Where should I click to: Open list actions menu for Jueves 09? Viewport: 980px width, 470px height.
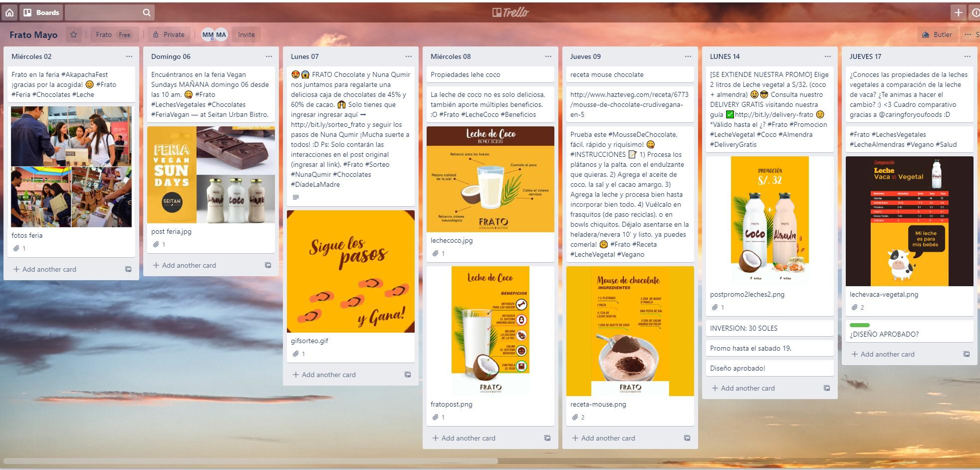[688, 56]
